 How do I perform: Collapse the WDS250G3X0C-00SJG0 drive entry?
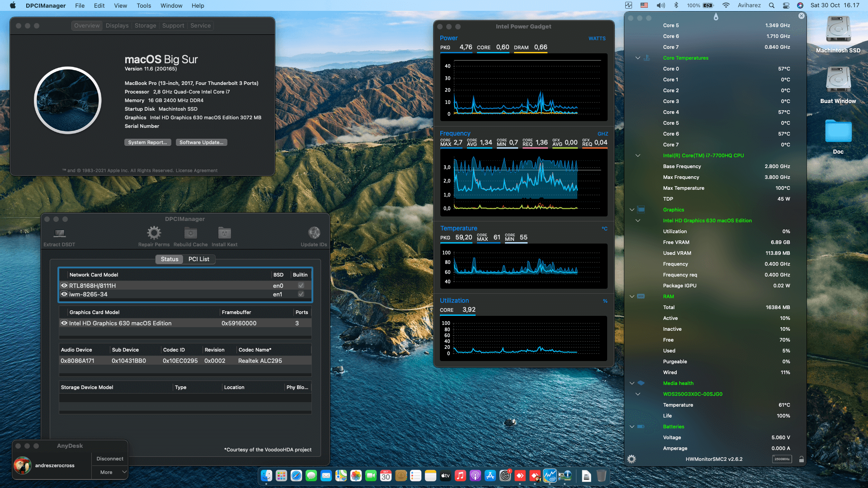(x=638, y=394)
